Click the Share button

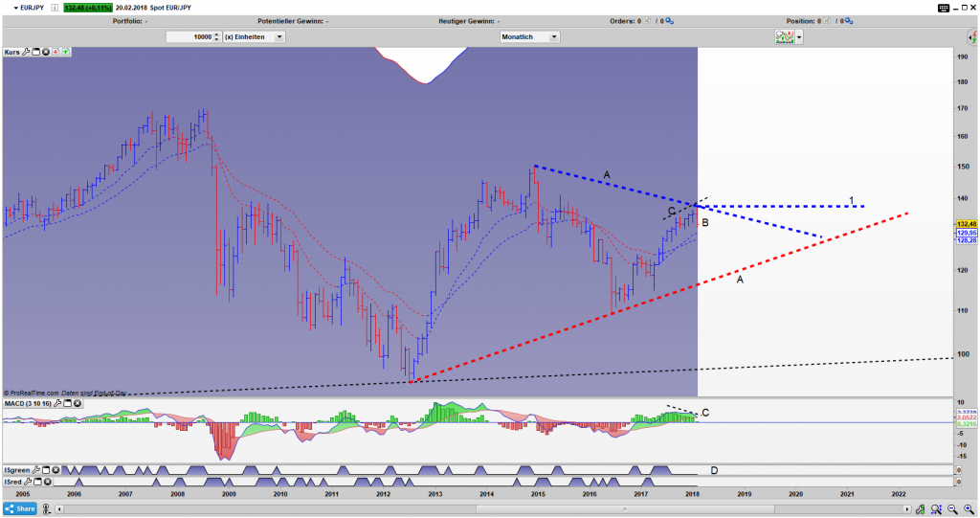click(x=20, y=508)
